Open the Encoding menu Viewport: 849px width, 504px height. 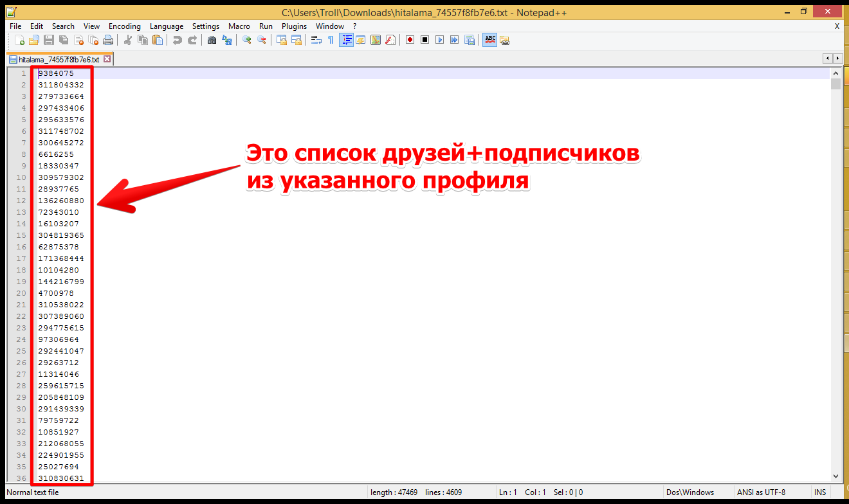(124, 26)
